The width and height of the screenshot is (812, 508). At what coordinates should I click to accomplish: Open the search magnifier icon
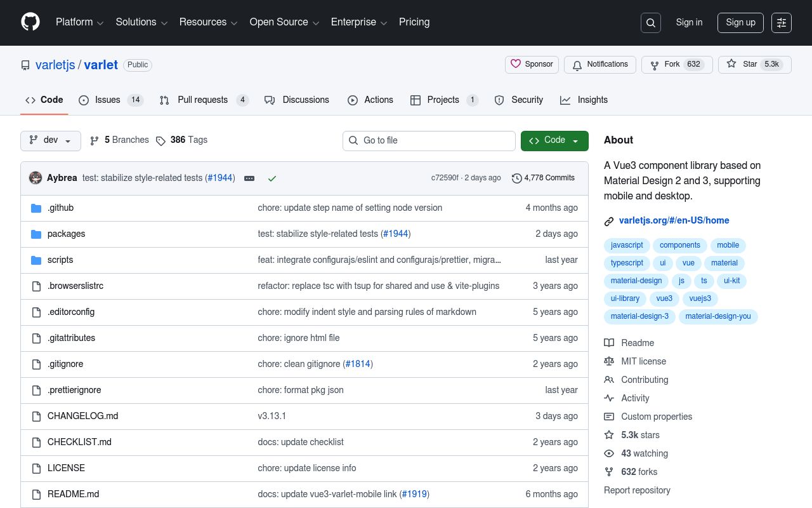pos(651,23)
